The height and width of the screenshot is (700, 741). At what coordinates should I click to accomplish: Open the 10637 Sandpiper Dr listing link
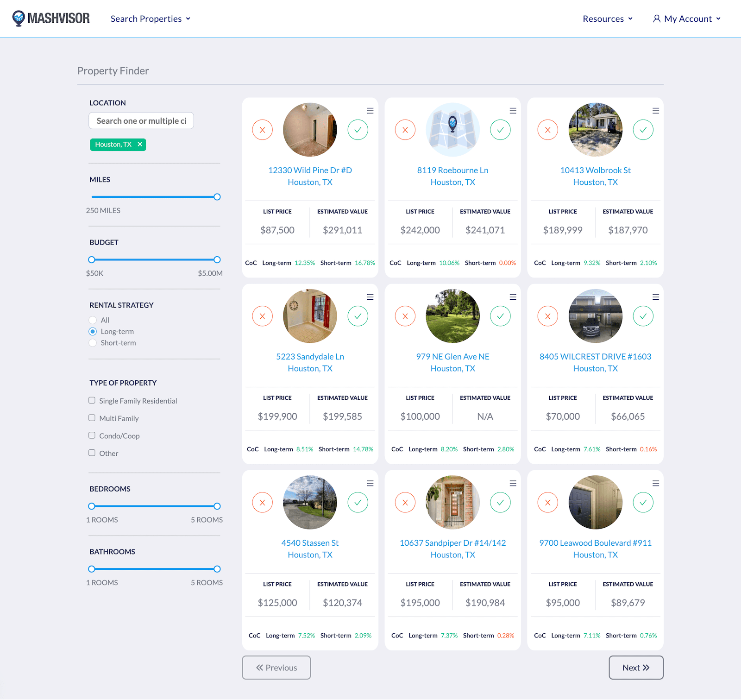[x=452, y=543]
